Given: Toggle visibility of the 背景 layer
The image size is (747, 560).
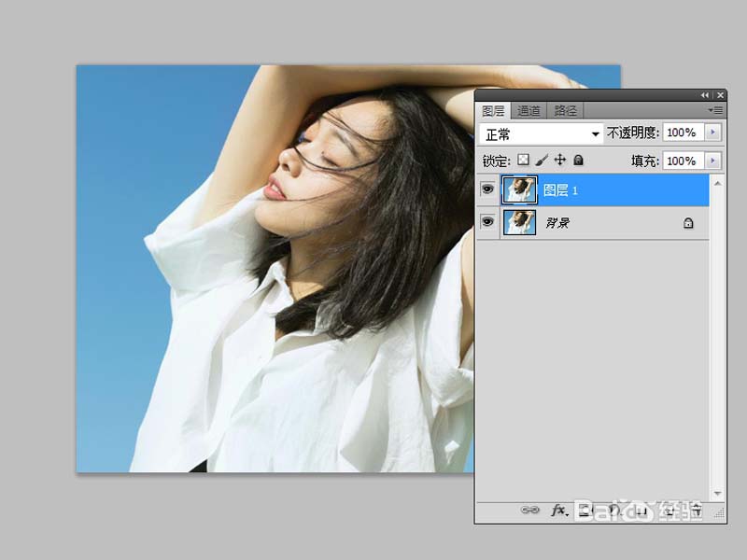Looking at the screenshot, I should point(487,222).
